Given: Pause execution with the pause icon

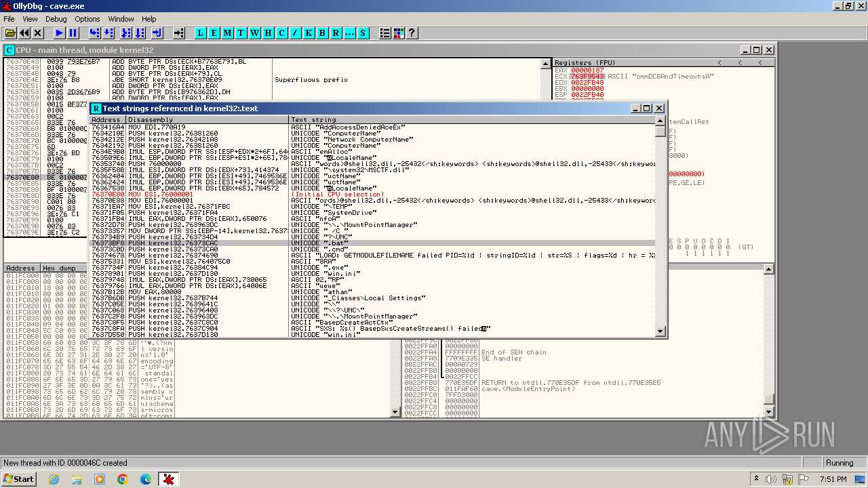Looking at the screenshot, I should pos(73,33).
